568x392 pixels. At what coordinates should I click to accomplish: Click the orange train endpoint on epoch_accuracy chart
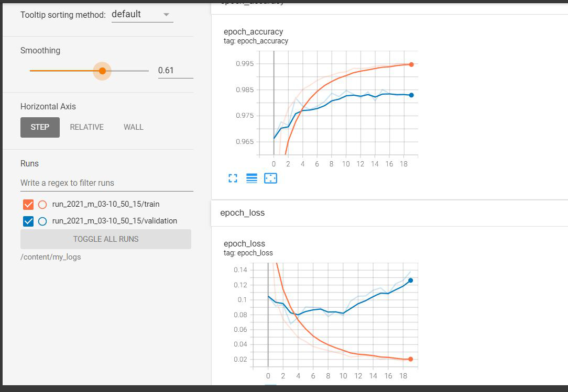tap(411, 64)
